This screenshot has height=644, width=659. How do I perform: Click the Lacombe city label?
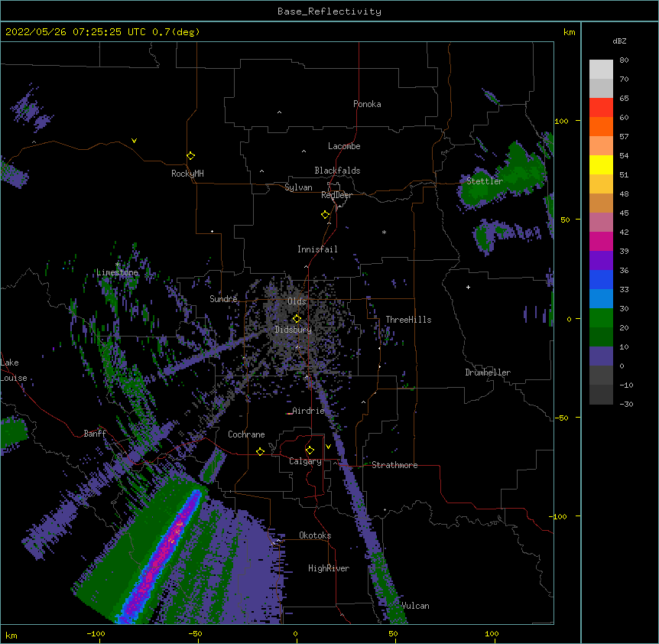344,146
